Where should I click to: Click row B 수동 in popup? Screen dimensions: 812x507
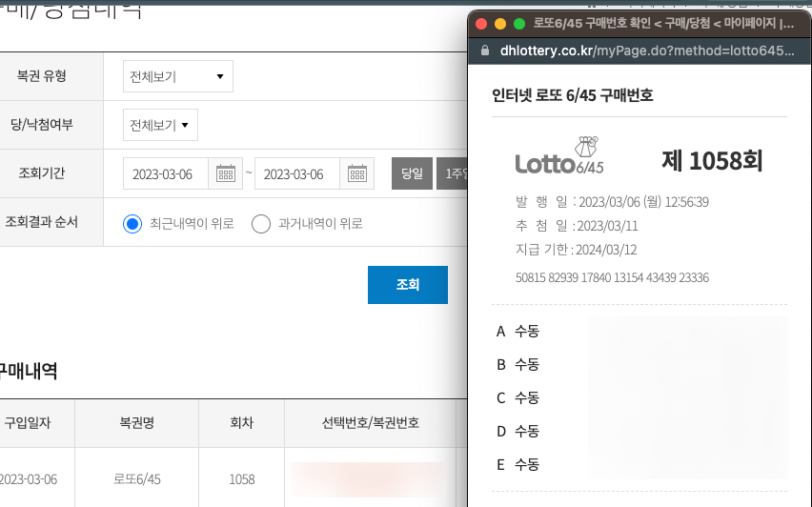point(518,365)
